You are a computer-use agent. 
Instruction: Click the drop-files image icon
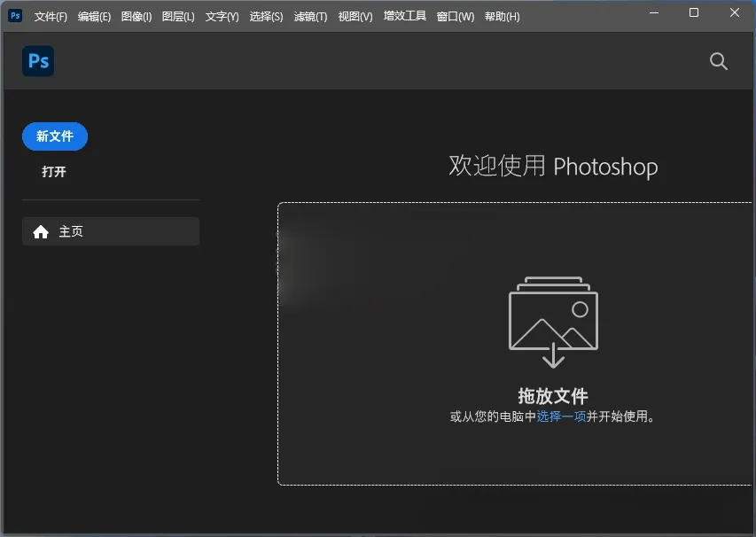[554, 322]
